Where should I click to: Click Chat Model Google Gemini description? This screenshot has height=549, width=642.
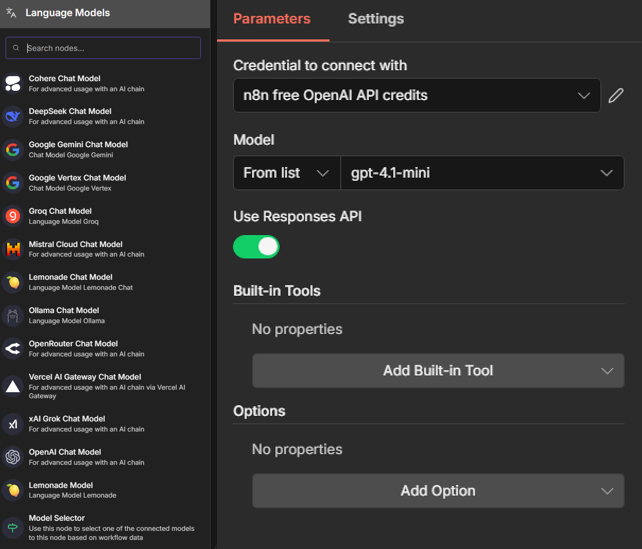[71, 155]
